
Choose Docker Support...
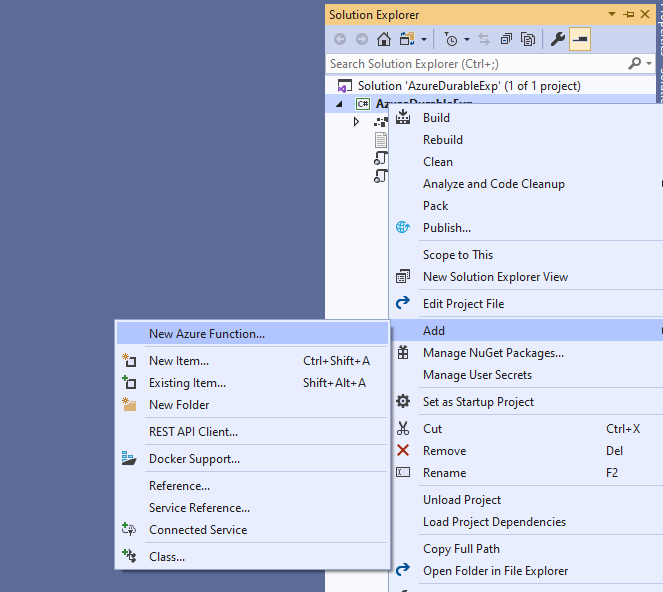[195, 459]
